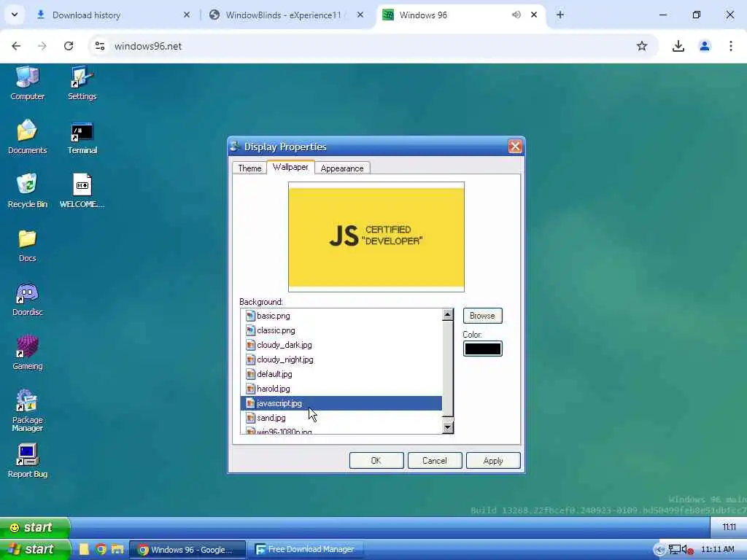The width and height of the screenshot is (747, 560).
Task: Open the browser downloads icon
Action: 678,46
